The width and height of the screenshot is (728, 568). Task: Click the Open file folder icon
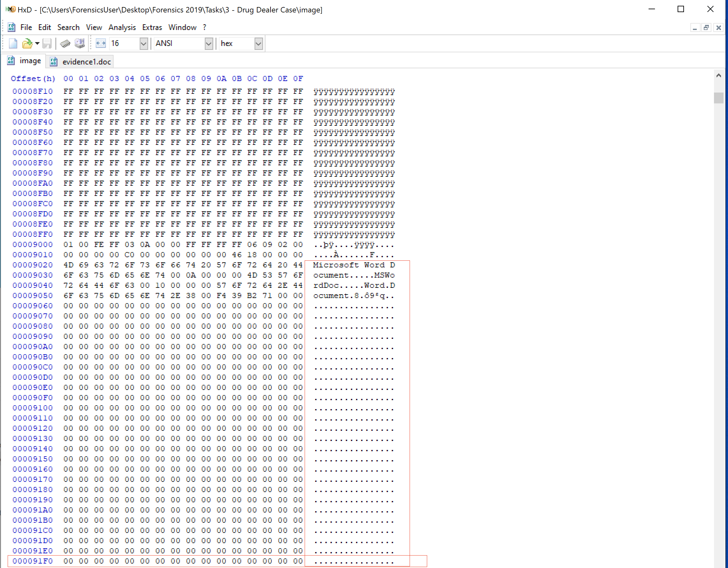click(27, 44)
